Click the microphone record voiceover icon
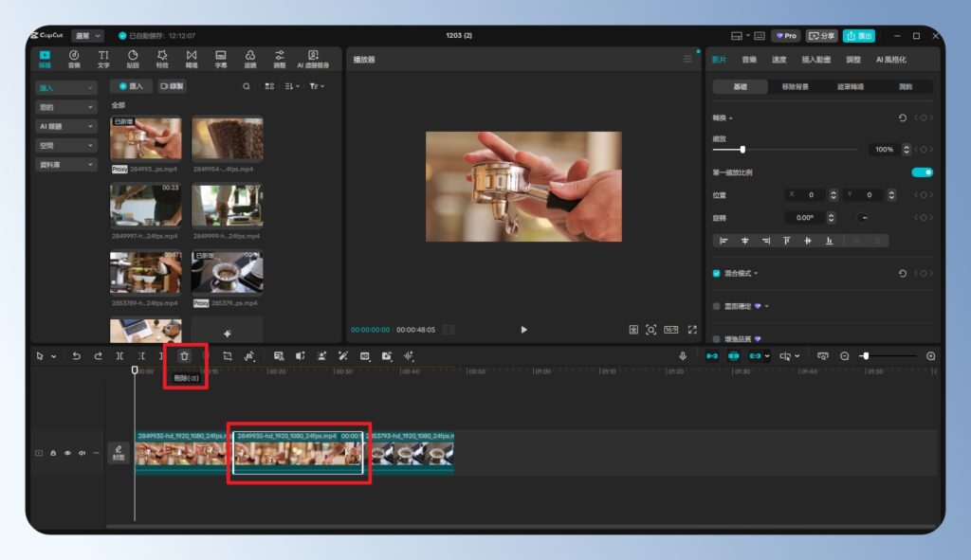This screenshot has width=971, height=560. 682,355
